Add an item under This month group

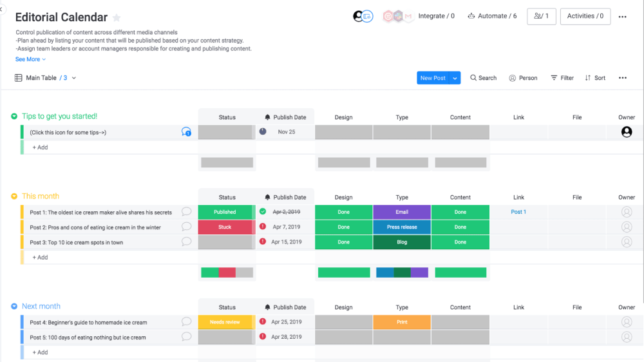(40, 257)
